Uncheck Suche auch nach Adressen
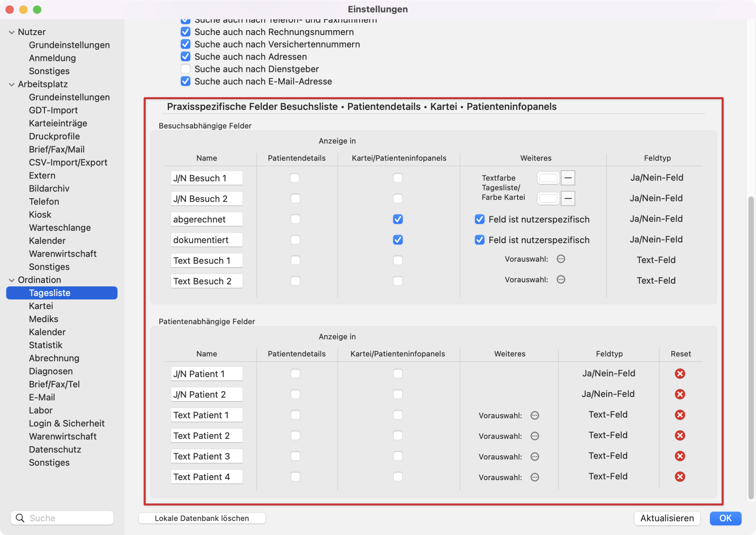This screenshot has width=756, height=535. click(x=186, y=56)
